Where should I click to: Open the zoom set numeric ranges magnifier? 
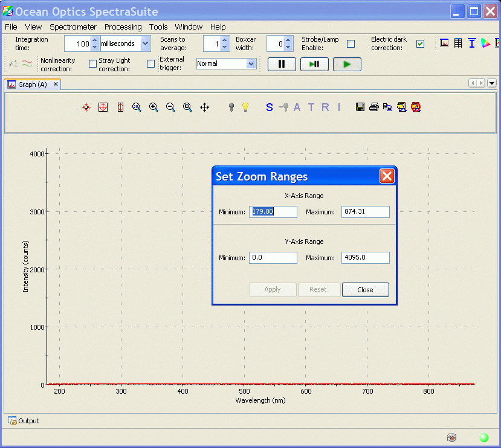coord(137,107)
